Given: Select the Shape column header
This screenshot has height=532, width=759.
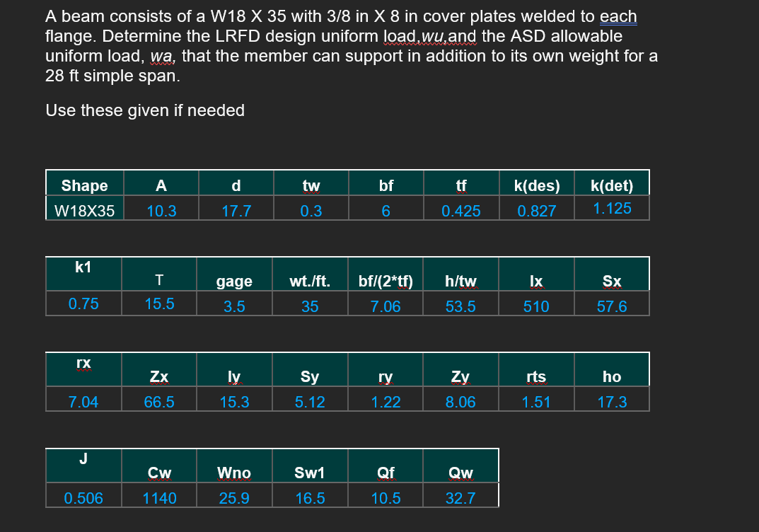Looking at the screenshot, I should (84, 185).
